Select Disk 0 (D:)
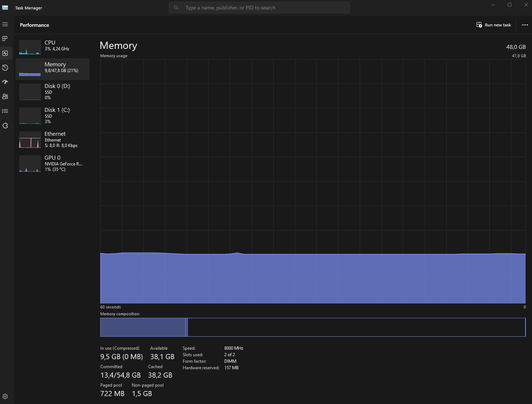The image size is (532, 404). (x=52, y=92)
